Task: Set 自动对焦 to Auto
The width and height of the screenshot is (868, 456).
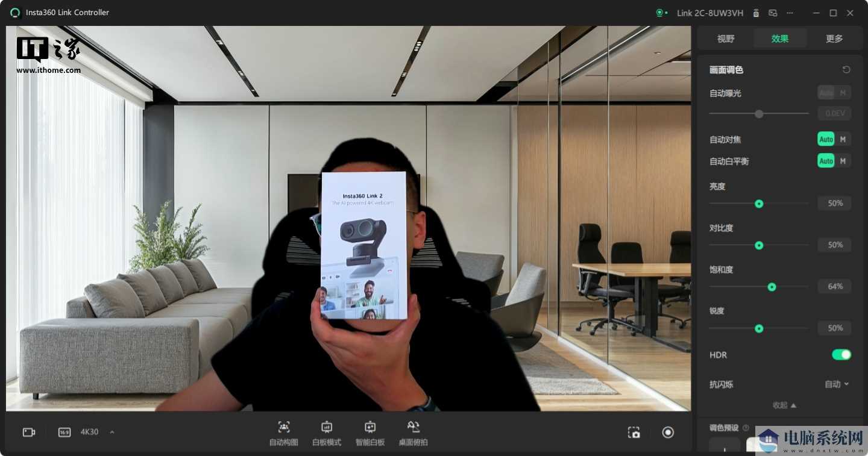Action: click(826, 139)
